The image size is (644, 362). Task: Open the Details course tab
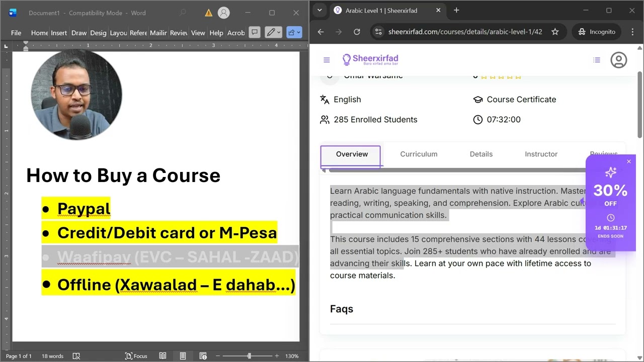pos(481,154)
